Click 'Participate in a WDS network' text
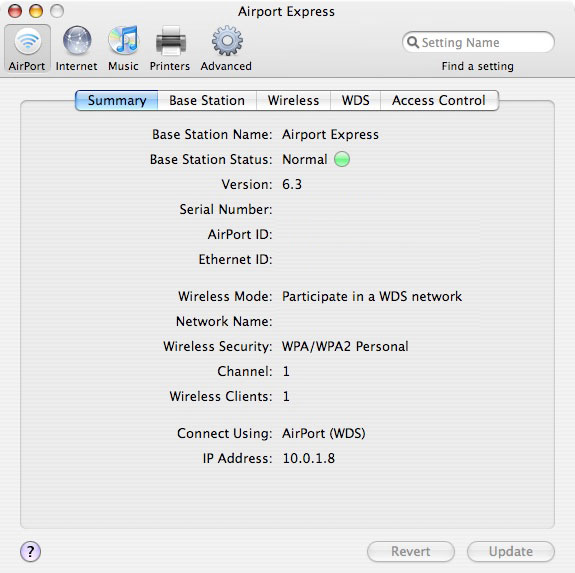 (x=372, y=296)
